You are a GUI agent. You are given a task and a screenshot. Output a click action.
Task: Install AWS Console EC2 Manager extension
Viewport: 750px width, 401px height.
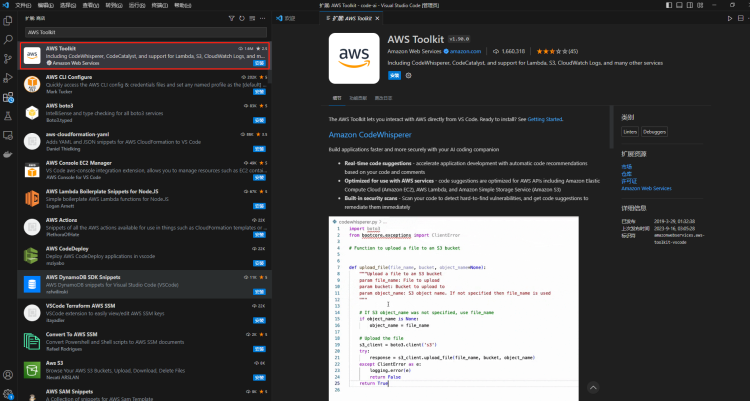point(259,178)
